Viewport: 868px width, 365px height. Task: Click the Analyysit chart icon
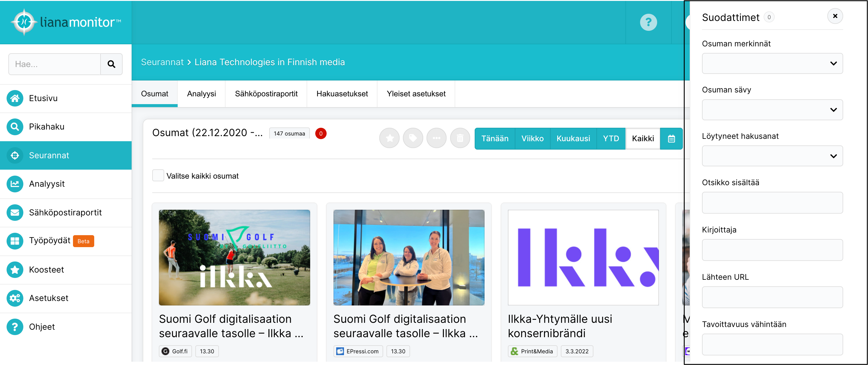pos(15,184)
